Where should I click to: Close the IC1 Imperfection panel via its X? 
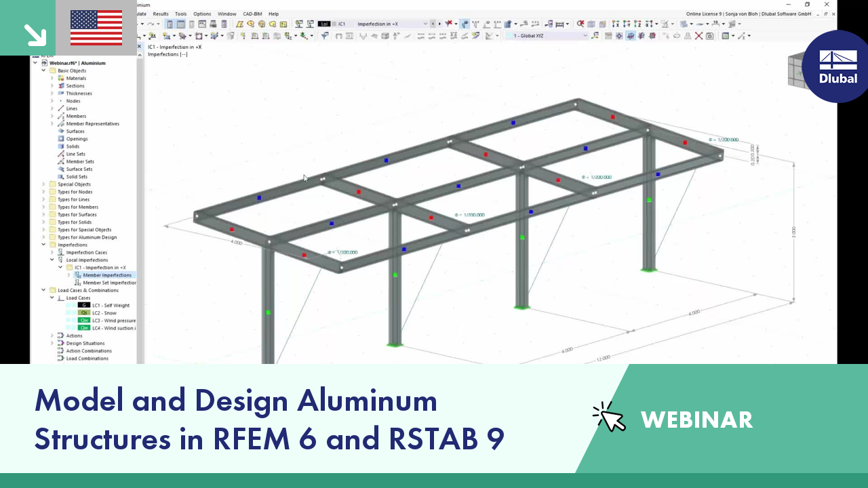141,46
